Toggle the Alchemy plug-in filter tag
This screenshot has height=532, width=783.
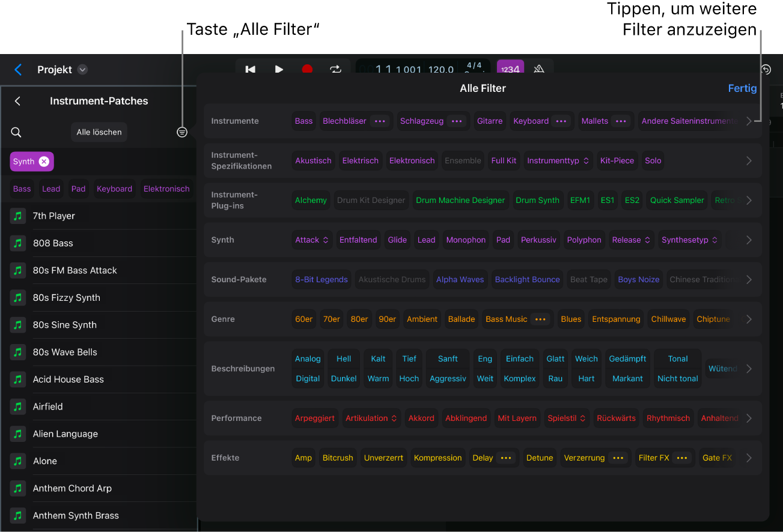coord(311,201)
